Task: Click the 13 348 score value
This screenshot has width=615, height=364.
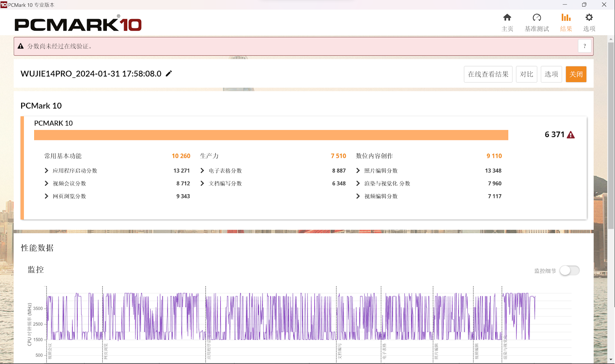Action: coord(493,170)
